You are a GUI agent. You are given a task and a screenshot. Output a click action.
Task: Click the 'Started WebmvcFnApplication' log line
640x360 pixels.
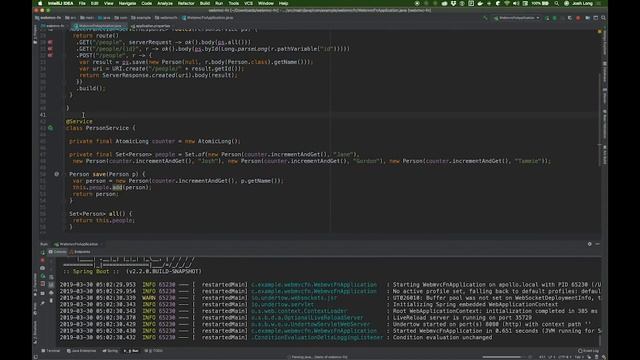coord(330,331)
